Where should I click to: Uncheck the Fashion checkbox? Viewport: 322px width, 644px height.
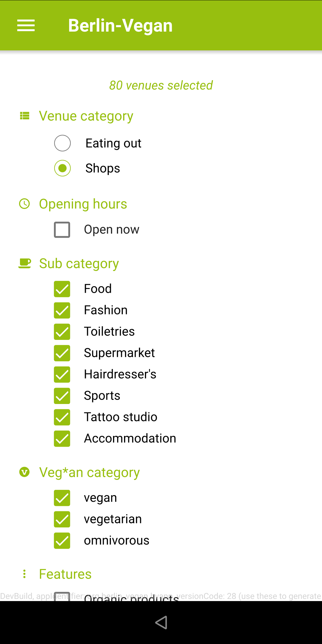tap(62, 310)
